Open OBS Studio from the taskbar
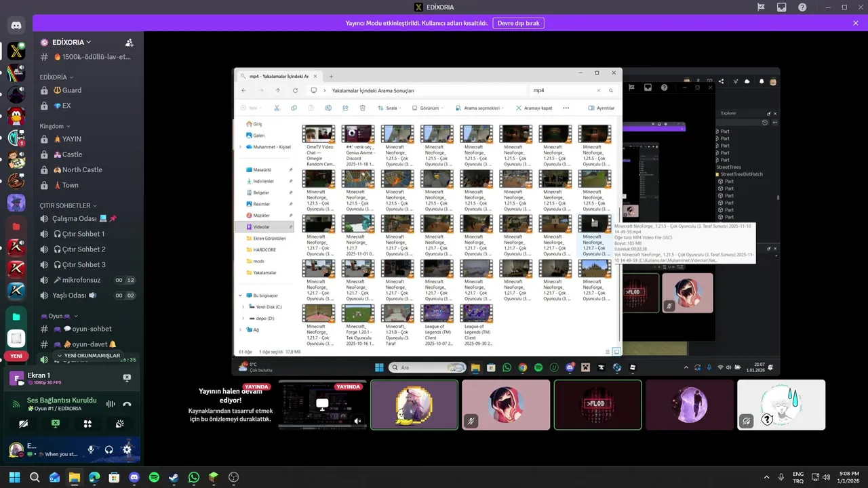 click(234, 477)
